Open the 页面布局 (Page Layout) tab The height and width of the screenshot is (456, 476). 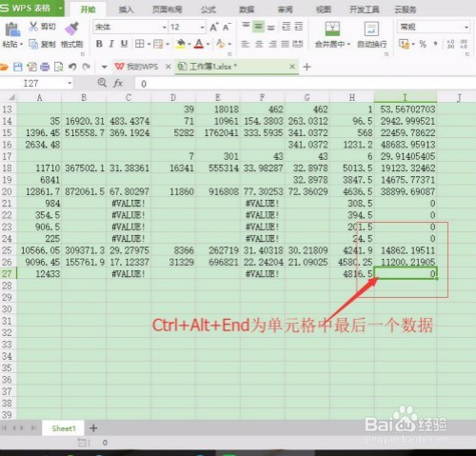(168, 10)
